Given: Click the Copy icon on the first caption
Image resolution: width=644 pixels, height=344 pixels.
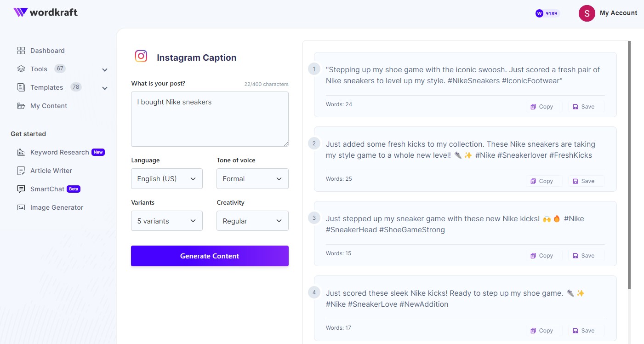Looking at the screenshot, I should (534, 106).
